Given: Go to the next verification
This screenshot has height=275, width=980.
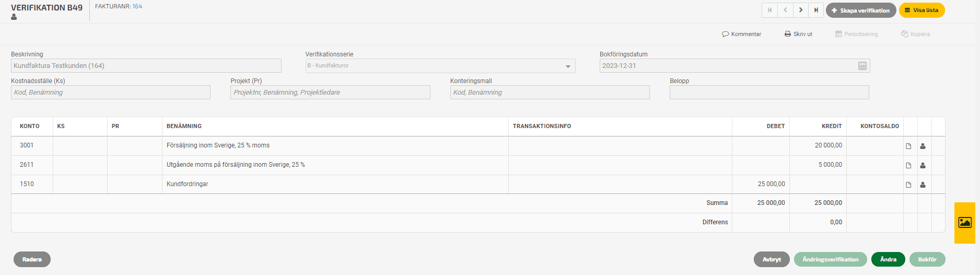Looking at the screenshot, I should click(800, 10).
